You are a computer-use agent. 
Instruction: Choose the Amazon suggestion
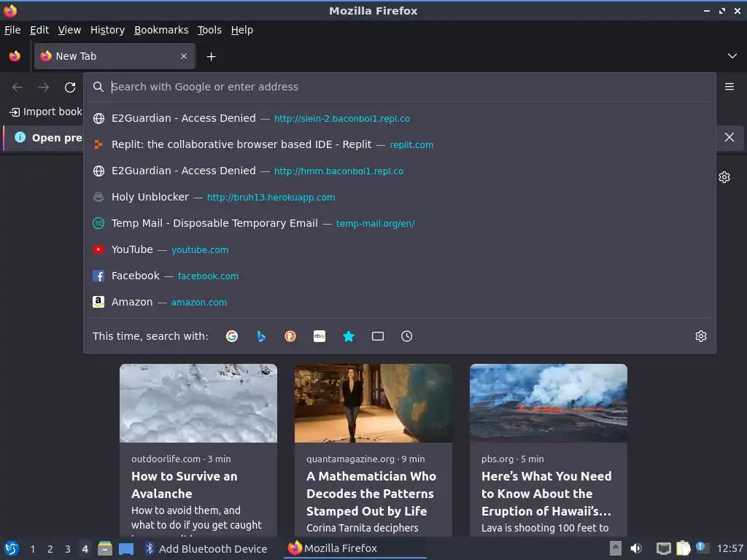point(399,302)
